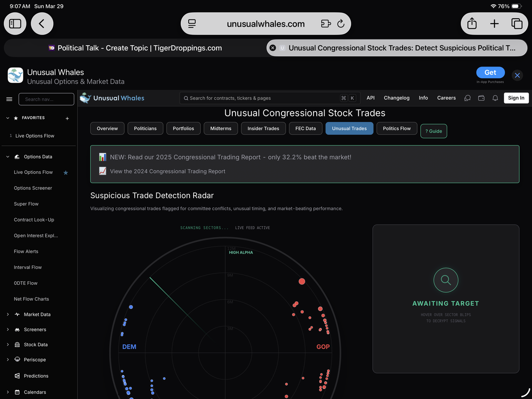Open page menu icon in address bar

click(x=192, y=24)
